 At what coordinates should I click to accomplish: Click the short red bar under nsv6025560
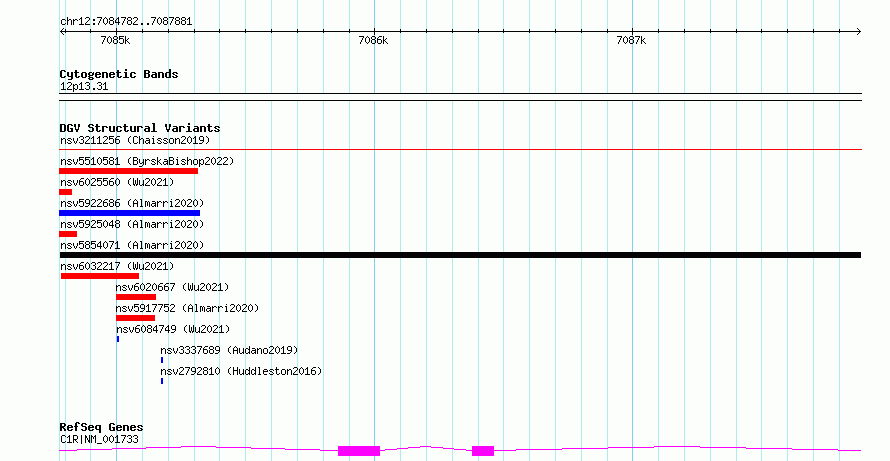pos(66,192)
